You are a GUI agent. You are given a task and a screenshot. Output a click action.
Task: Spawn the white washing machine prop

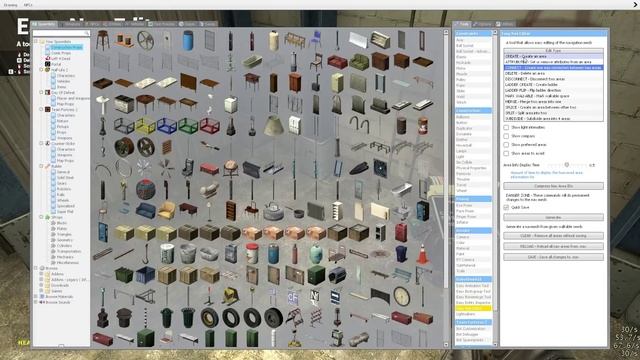click(x=231, y=104)
